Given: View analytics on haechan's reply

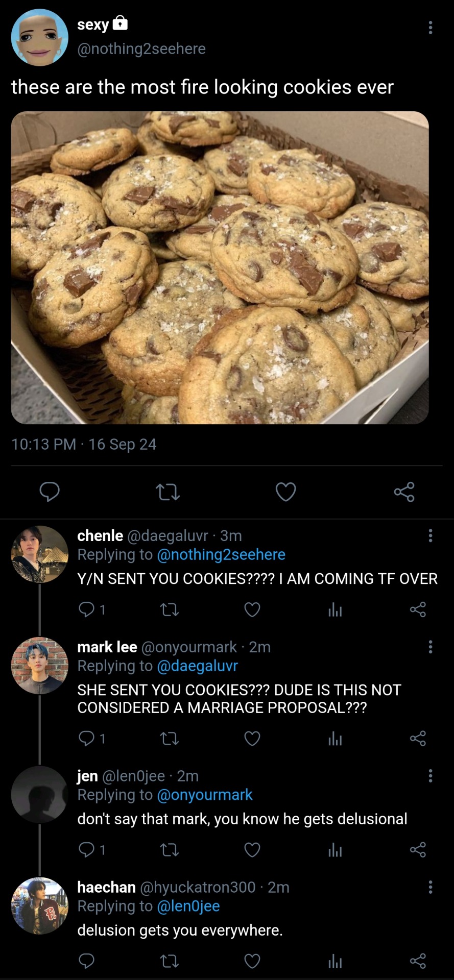Looking at the screenshot, I should [335, 961].
